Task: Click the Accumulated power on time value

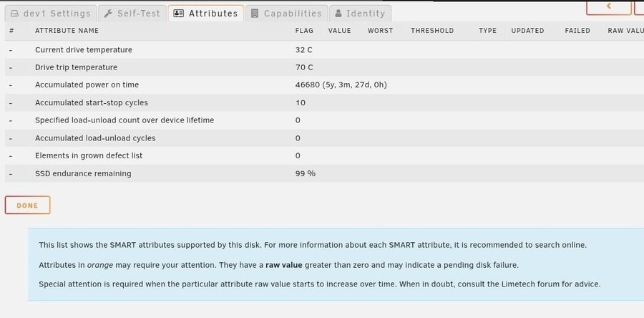Action: point(341,85)
